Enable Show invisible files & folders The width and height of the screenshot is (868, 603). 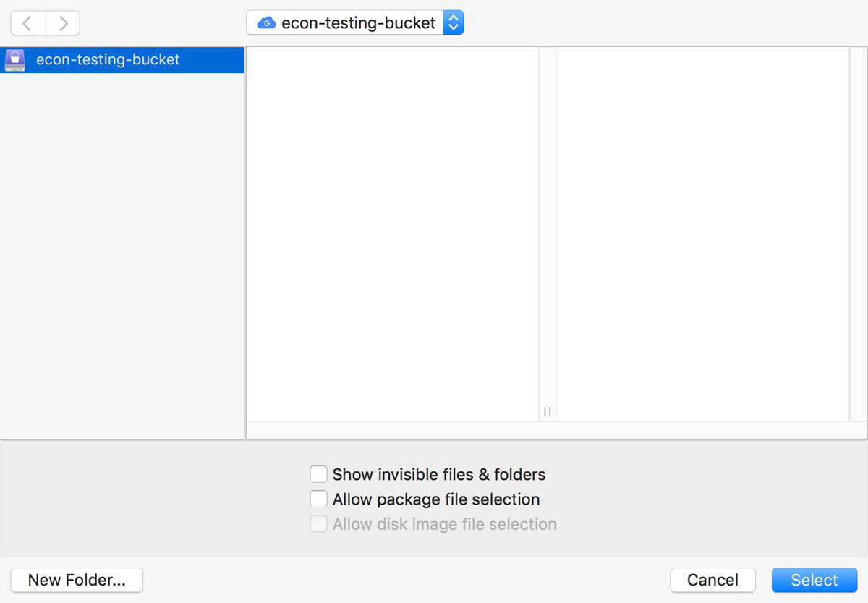coord(319,474)
